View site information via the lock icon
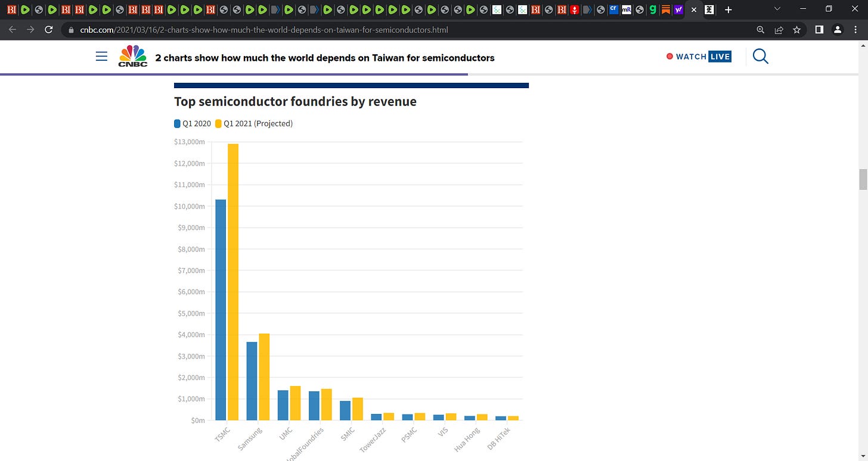 pos(71,29)
